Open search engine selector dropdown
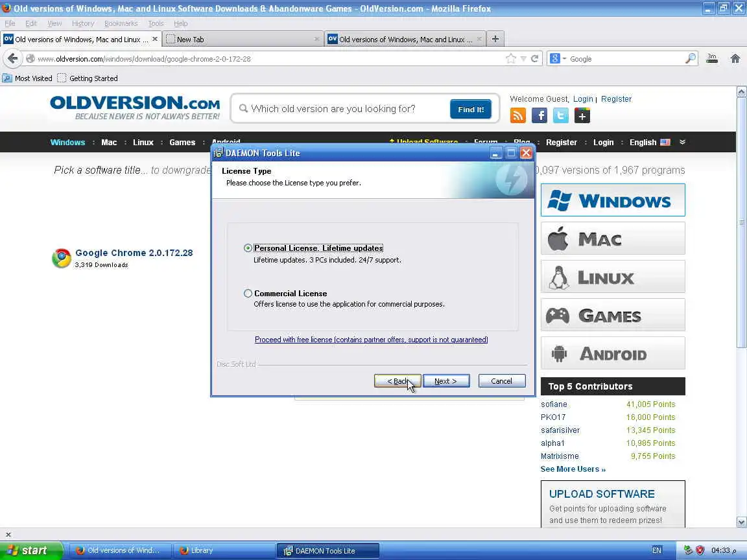 (x=558, y=58)
